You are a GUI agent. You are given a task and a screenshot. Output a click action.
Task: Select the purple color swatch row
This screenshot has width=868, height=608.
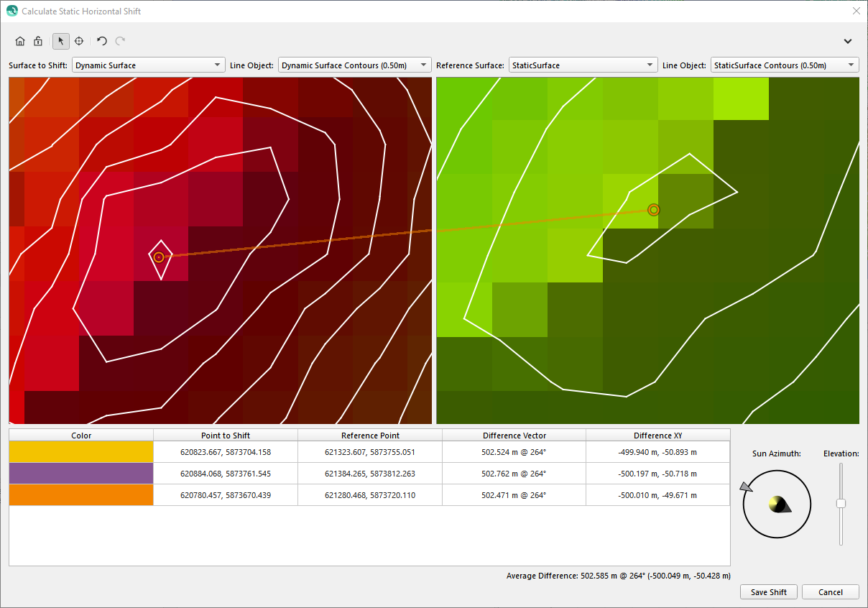[81, 474]
